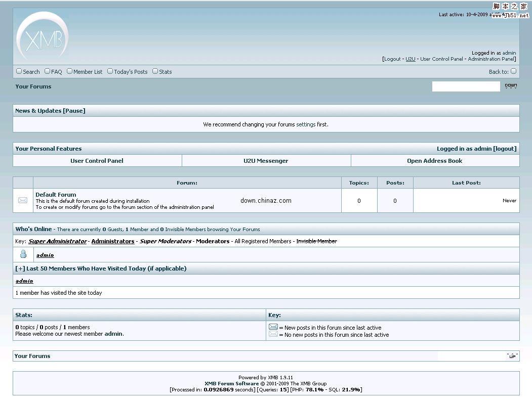
Task: Click the small icon beside Stats
Action: pos(155,71)
